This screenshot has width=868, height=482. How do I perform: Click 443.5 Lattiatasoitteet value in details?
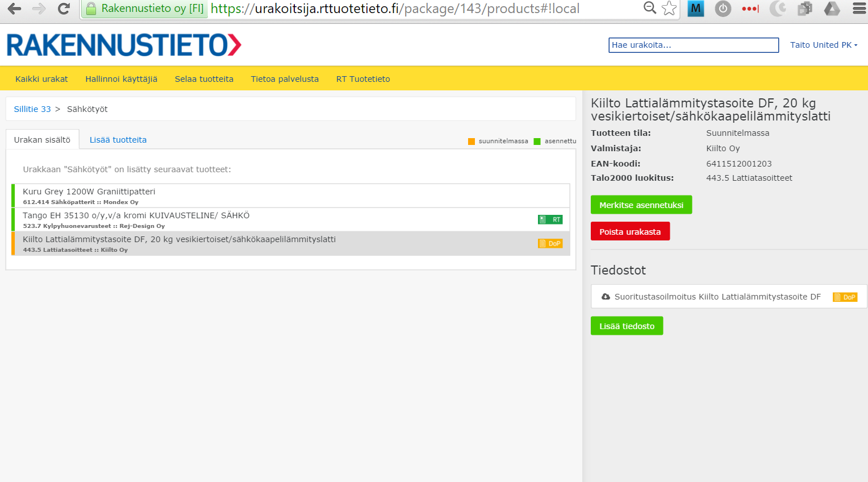tap(749, 178)
